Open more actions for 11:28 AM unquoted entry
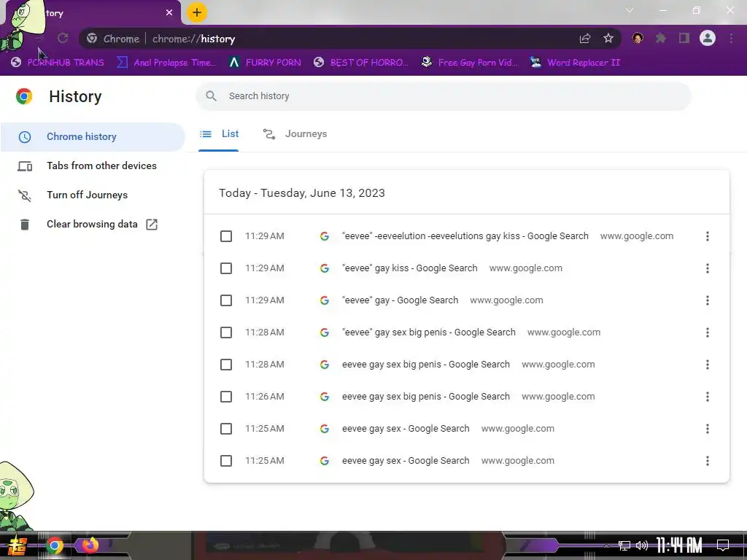 [708, 365]
